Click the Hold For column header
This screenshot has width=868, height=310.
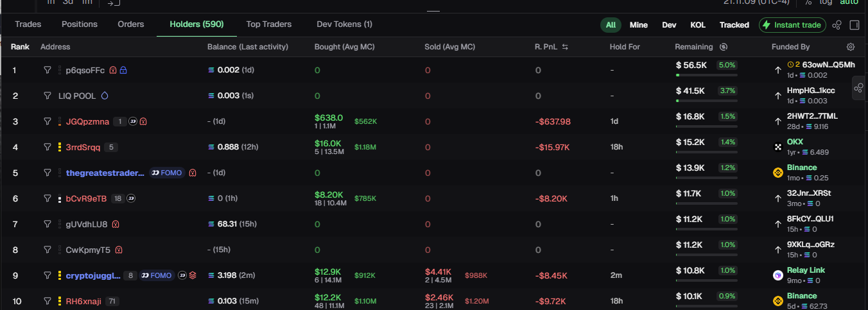[x=625, y=47]
